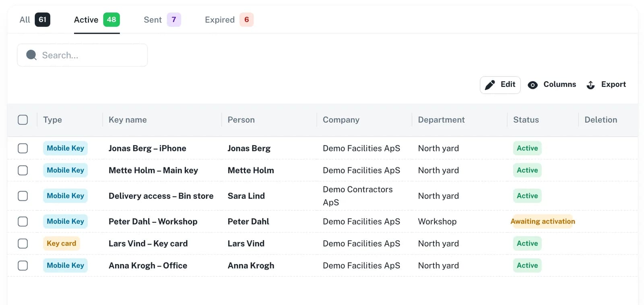Open key 'Delivery access – Bin store'

pos(161,196)
